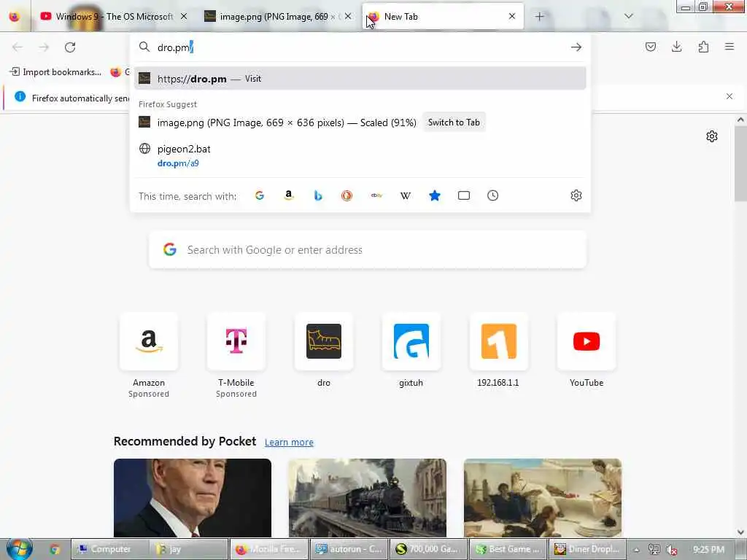Open the Windows Start orb
Viewport: 747px width, 560px height.
pos(20,548)
